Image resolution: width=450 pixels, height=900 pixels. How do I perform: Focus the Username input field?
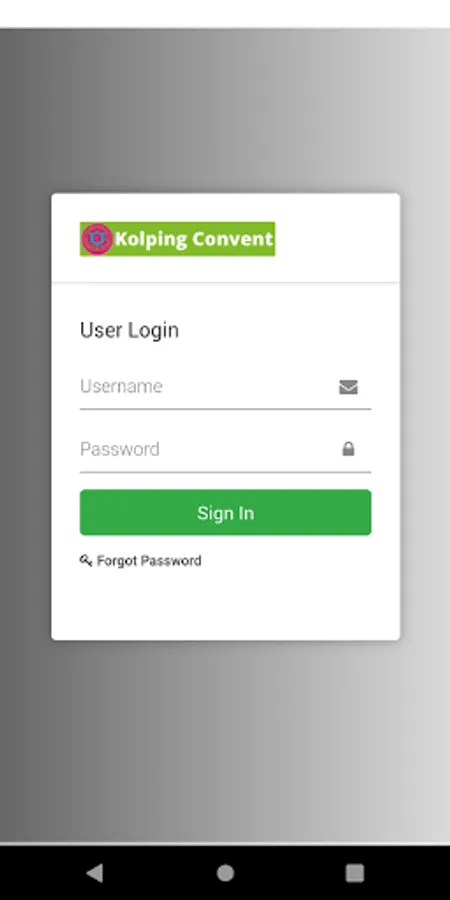[x=226, y=386]
